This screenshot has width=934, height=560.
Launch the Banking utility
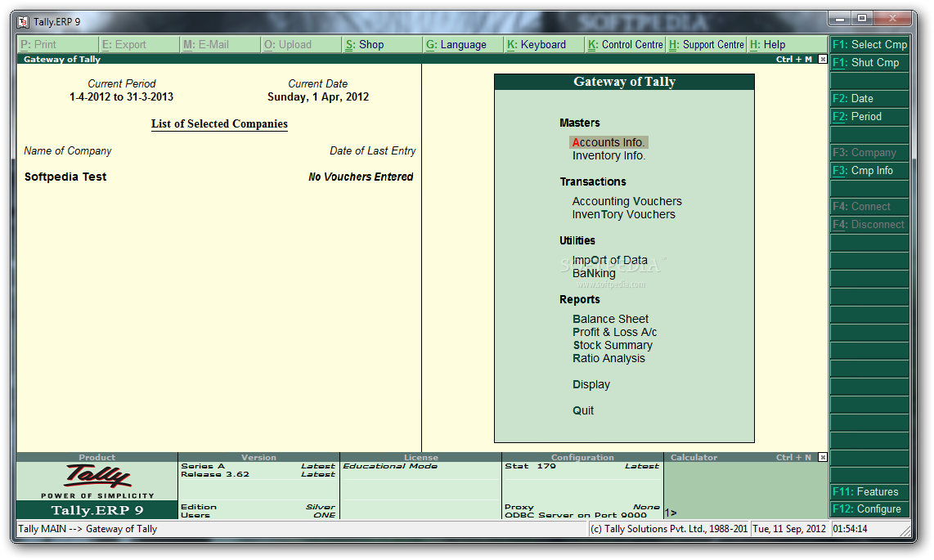[x=594, y=273]
